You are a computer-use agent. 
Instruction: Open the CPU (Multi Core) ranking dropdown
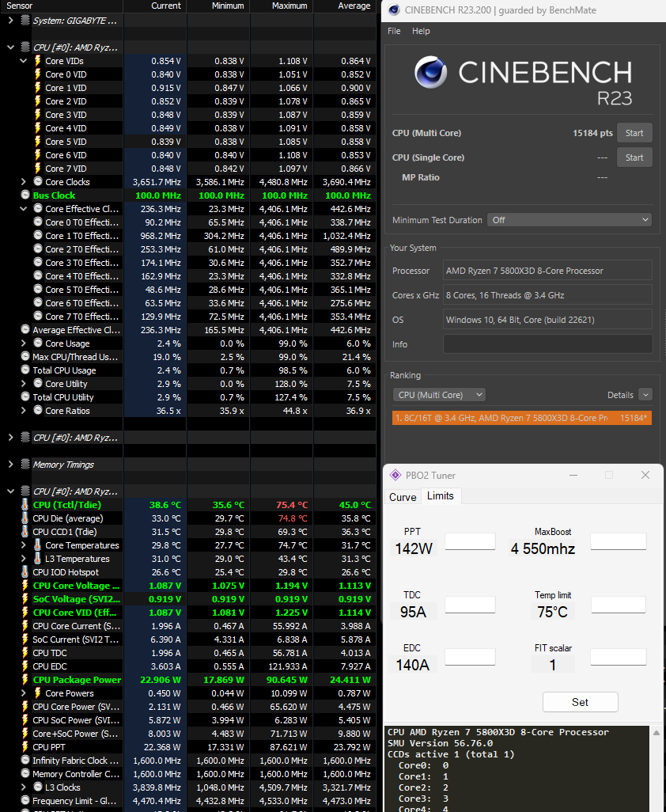[x=439, y=395]
